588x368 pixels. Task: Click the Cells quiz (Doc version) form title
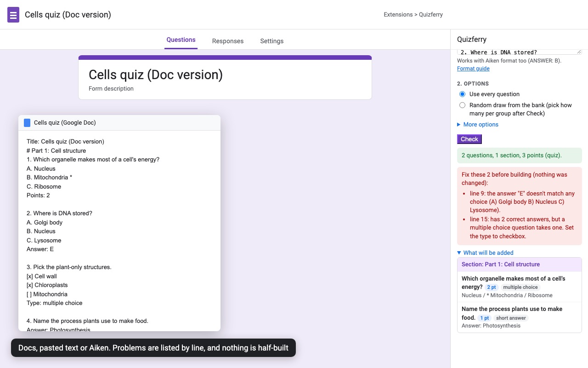pyautogui.click(x=156, y=75)
